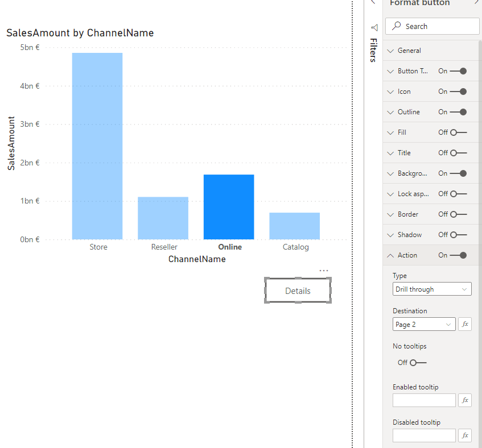Expand the General section
This screenshot has width=482, height=448.
[390, 51]
